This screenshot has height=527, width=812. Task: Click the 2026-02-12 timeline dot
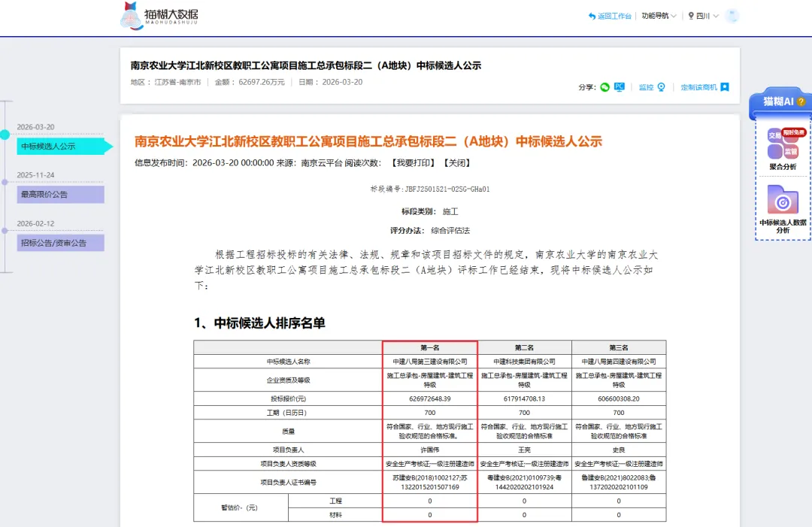[x=5, y=231]
